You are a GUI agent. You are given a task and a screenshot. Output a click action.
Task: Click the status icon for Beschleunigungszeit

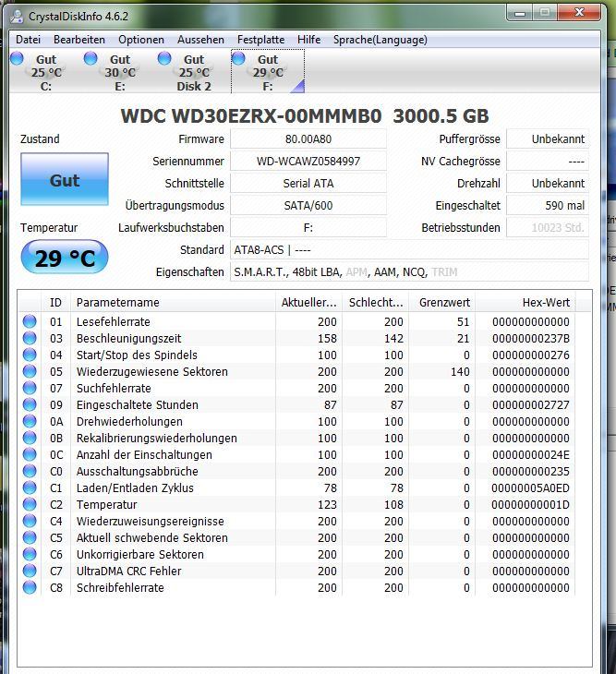(30, 338)
